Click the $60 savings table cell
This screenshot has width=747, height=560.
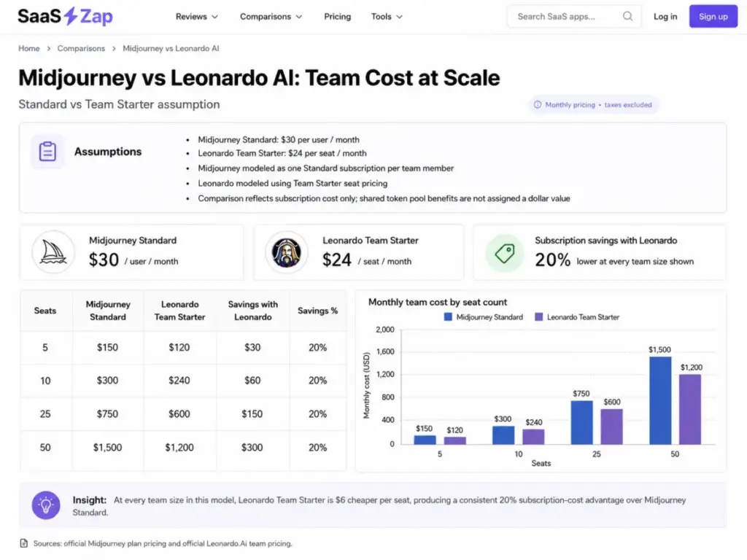point(252,381)
